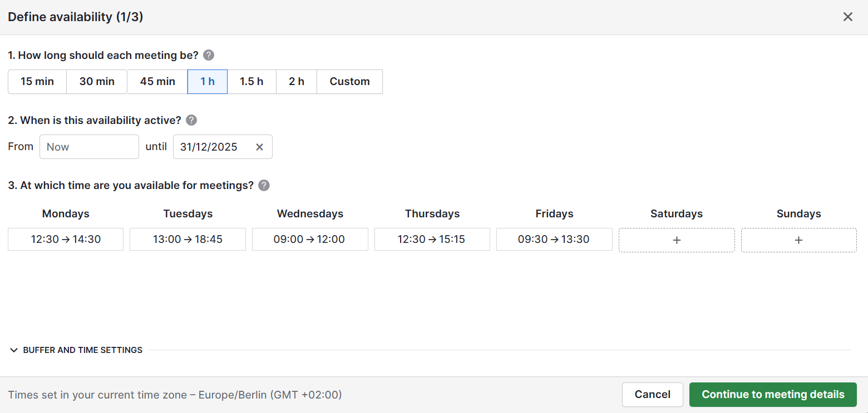The width and height of the screenshot is (868, 413).
Task: Collapse the Buffer and Time Settings section
Action: 75,350
